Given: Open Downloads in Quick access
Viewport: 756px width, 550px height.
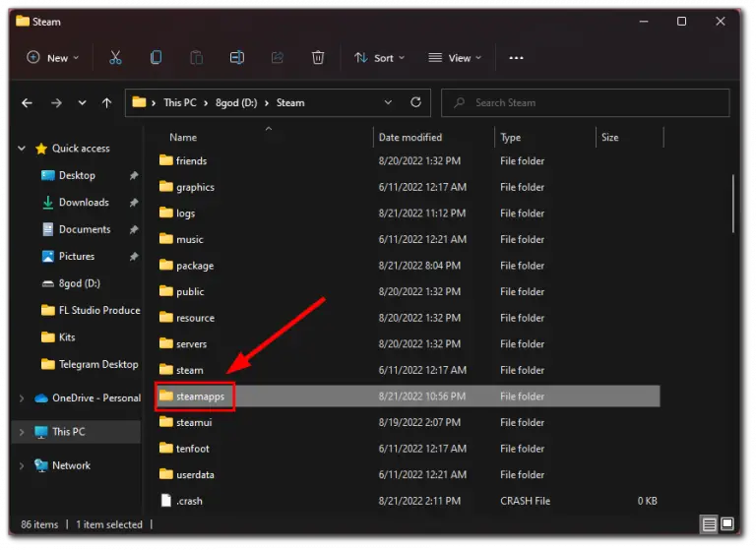Looking at the screenshot, I should tap(84, 203).
